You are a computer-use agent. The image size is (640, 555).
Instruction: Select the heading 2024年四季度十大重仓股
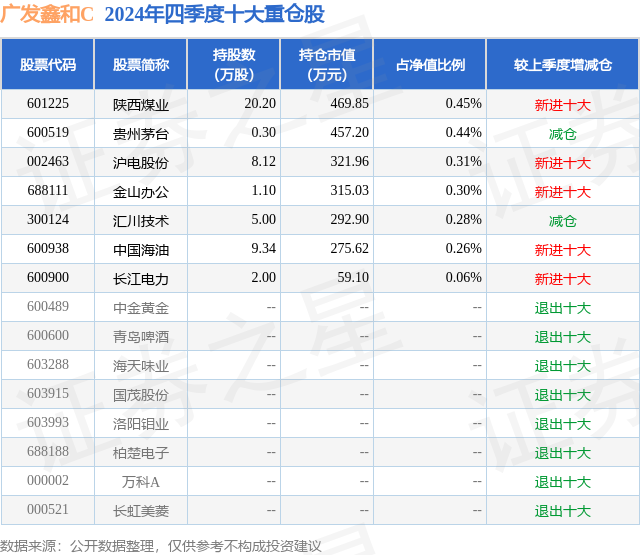[215, 14]
